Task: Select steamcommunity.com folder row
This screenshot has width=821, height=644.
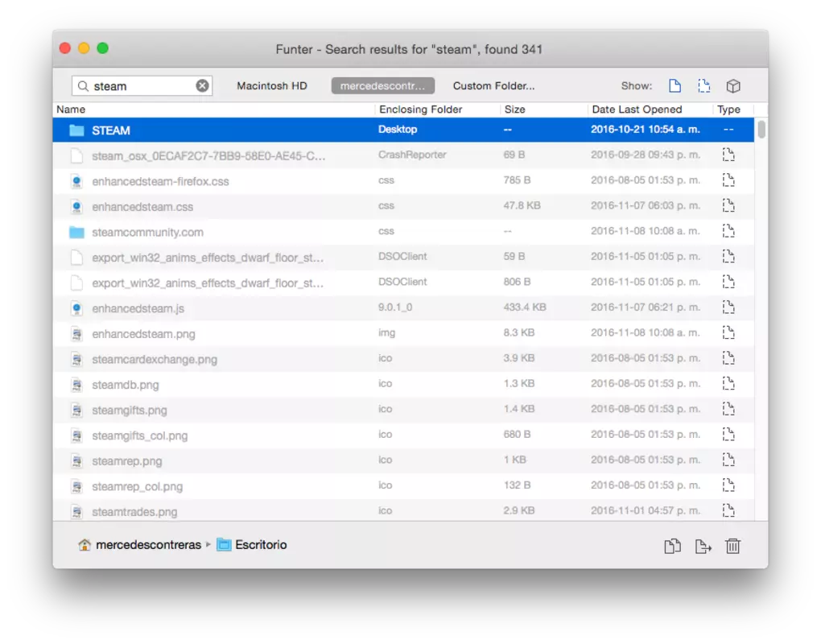Action: pyautogui.click(x=403, y=231)
